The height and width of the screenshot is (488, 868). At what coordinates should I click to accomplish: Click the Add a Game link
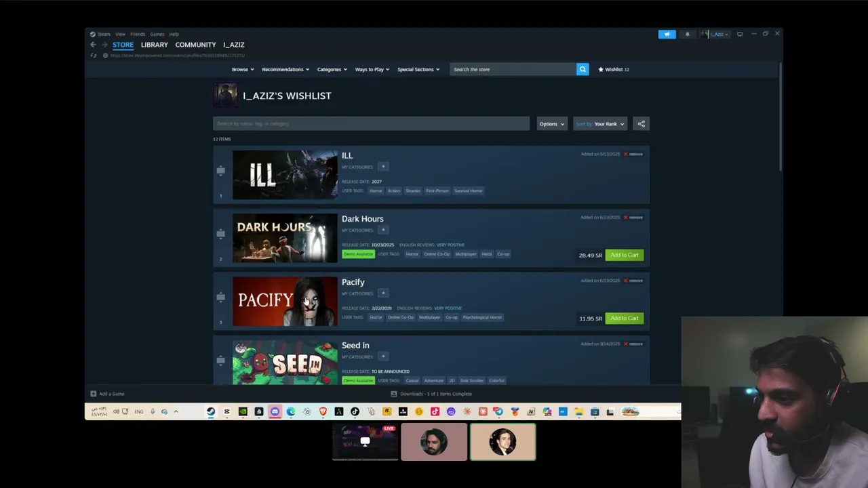112,394
